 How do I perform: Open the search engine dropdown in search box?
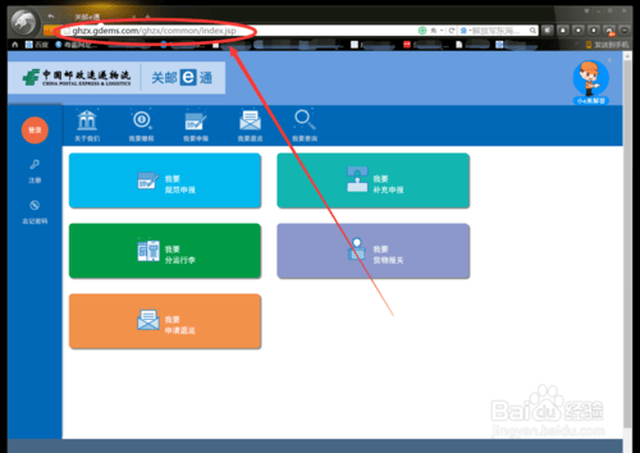[x=465, y=31]
